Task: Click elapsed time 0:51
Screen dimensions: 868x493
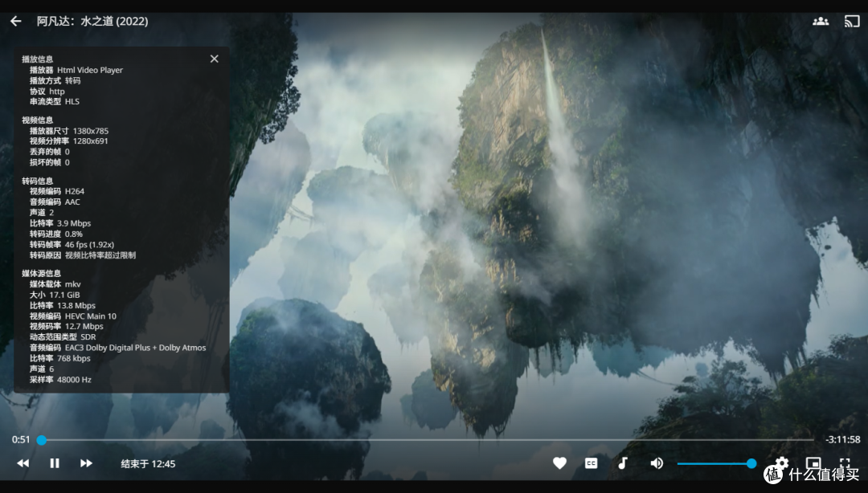Action: tap(21, 440)
